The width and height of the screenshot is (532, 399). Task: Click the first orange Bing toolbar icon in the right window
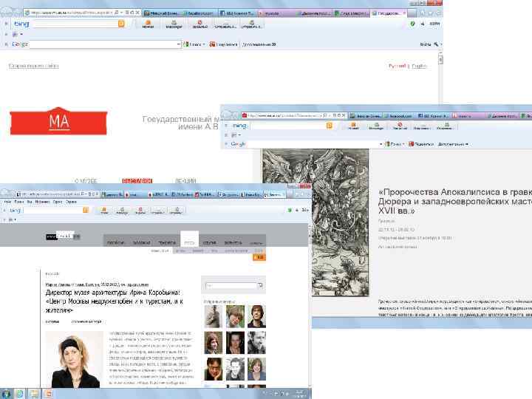pos(353,126)
